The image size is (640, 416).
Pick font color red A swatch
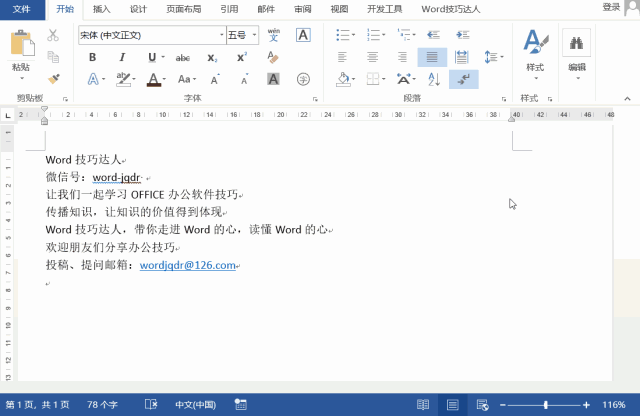coord(153,79)
